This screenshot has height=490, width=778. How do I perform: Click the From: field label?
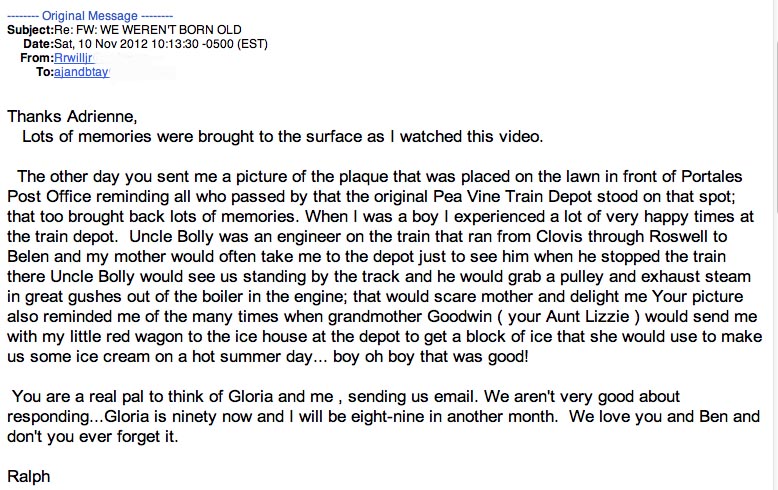[37, 58]
